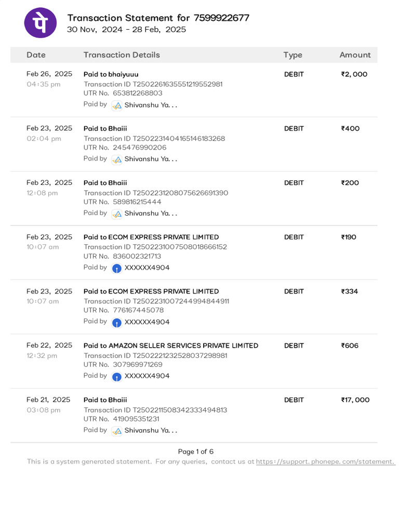Image resolution: width=399 pixels, height=532 pixels.
Task: Open the support.phonepe.com statement link
Action: pos(325,462)
